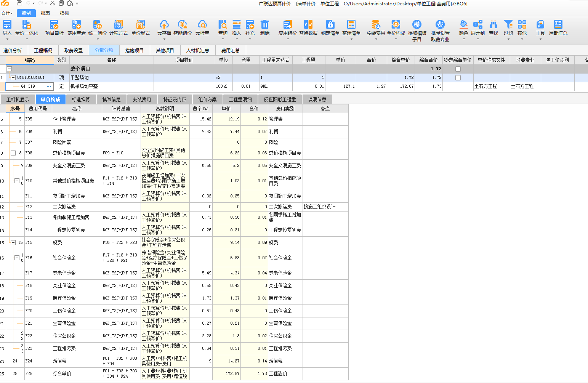Click 替换数据 replace data icon
588x383 pixels.
[308, 25]
